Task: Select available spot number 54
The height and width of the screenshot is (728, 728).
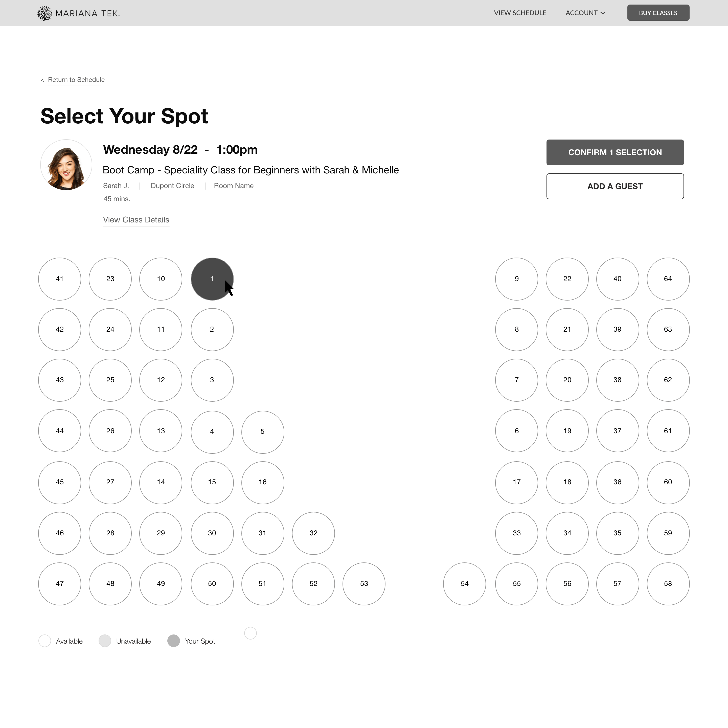Action: click(465, 583)
